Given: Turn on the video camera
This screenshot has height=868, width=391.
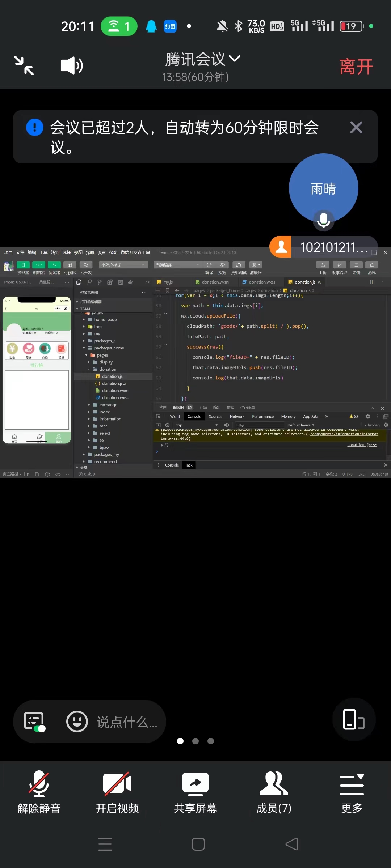Looking at the screenshot, I should coord(117,793).
